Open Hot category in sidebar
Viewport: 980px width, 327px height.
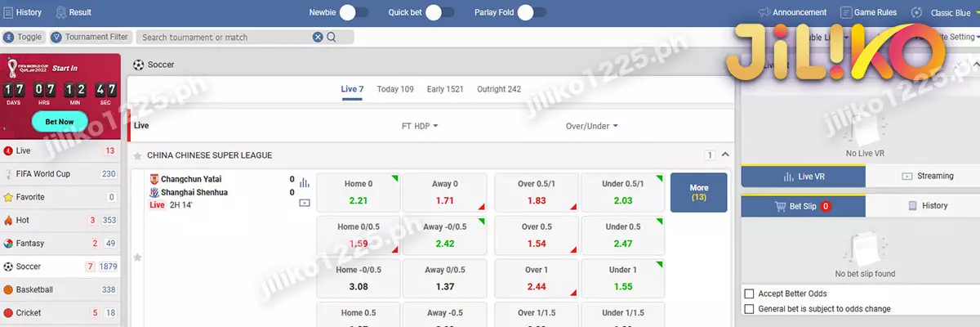[60, 220]
